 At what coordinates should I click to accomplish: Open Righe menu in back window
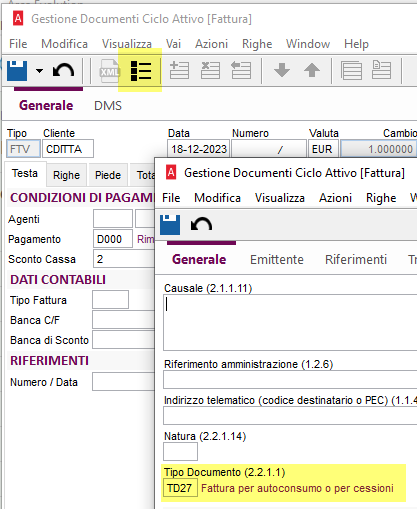click(257, 44)
